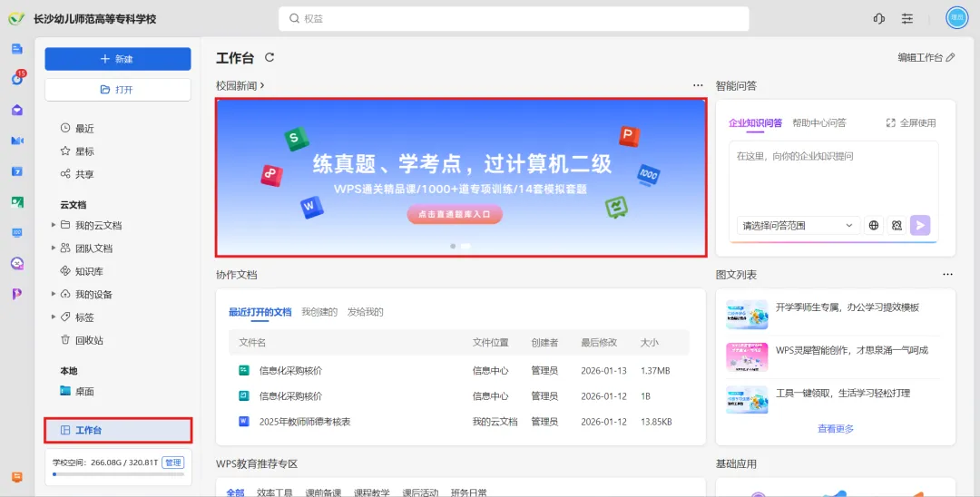Viewport: 980px width, 497px height.
Task: Open the blue calendar icon in left rail
Action: point(17,171)
